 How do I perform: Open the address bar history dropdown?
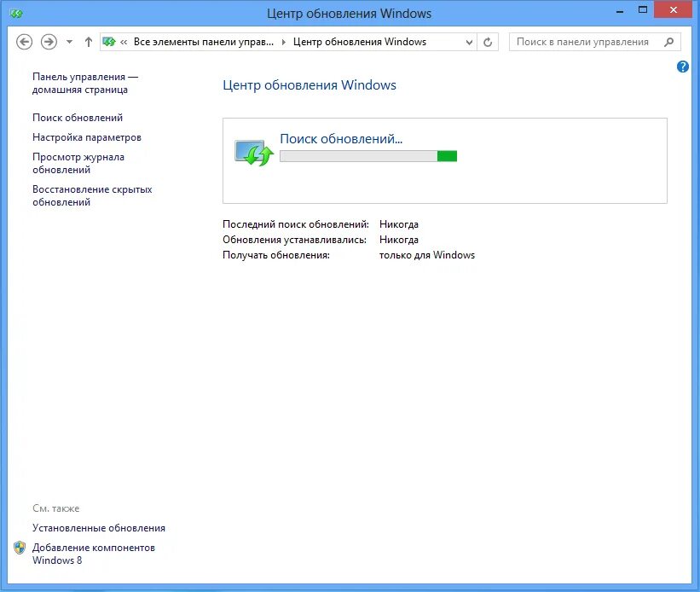[x=469, y=42]
